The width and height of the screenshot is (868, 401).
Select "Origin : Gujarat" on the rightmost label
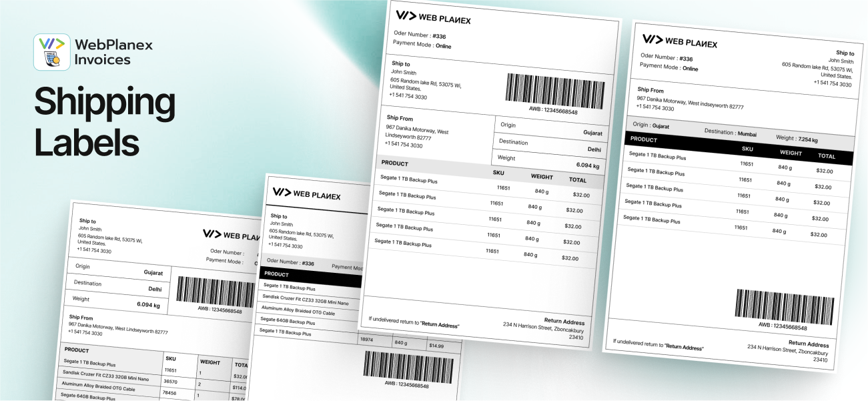pyautogui.click(x=651, y=125)
